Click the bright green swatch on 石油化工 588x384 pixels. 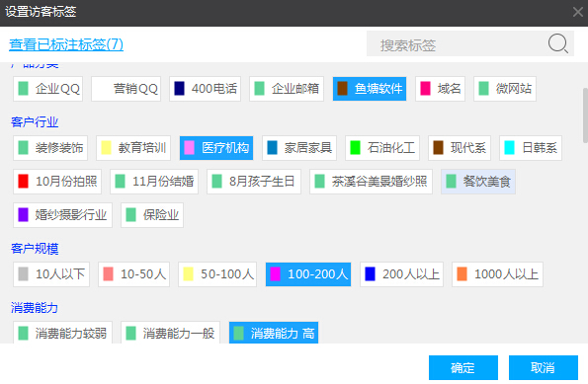click(355, 148)
